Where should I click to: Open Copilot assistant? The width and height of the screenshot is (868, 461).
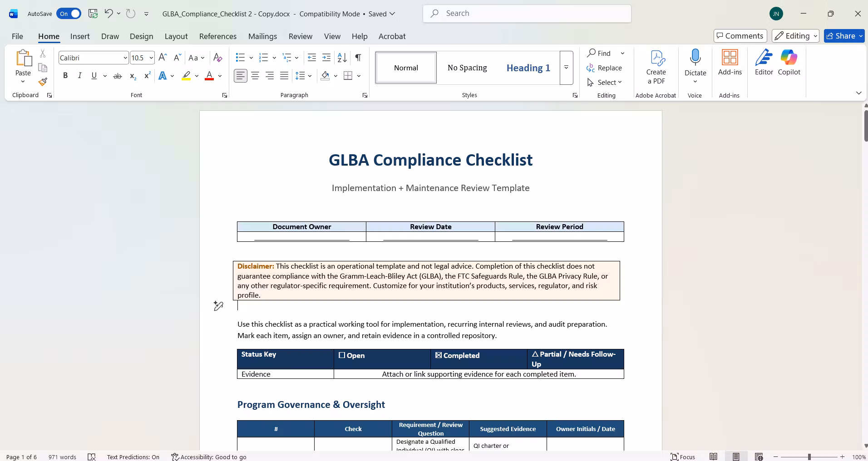coord(789,63)
